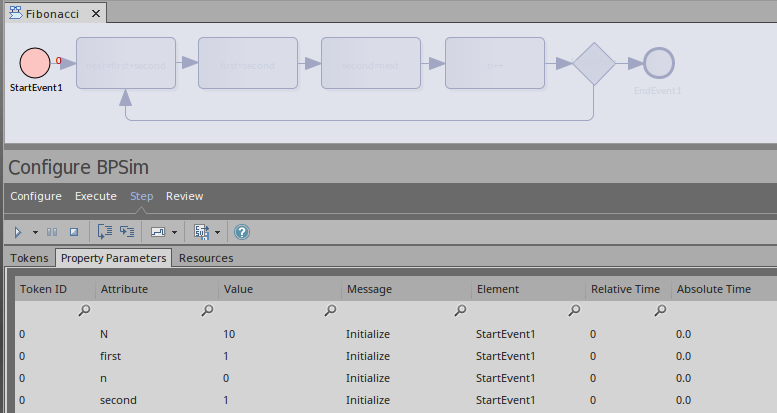Select the Execute menu tab
The height and width of the screenshot is (413, 777).
tap(96, 196)
